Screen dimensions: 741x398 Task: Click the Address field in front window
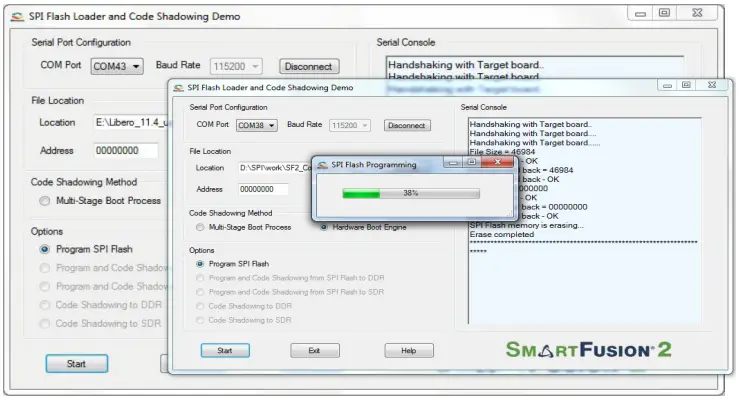pos(263,189)
